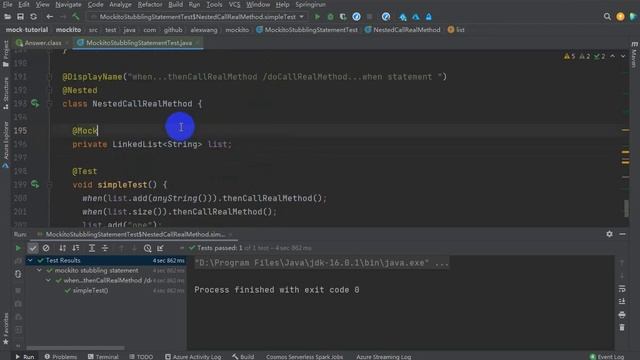Place cursor after @Mock annotation
The image size is (640, 360).
98,131
